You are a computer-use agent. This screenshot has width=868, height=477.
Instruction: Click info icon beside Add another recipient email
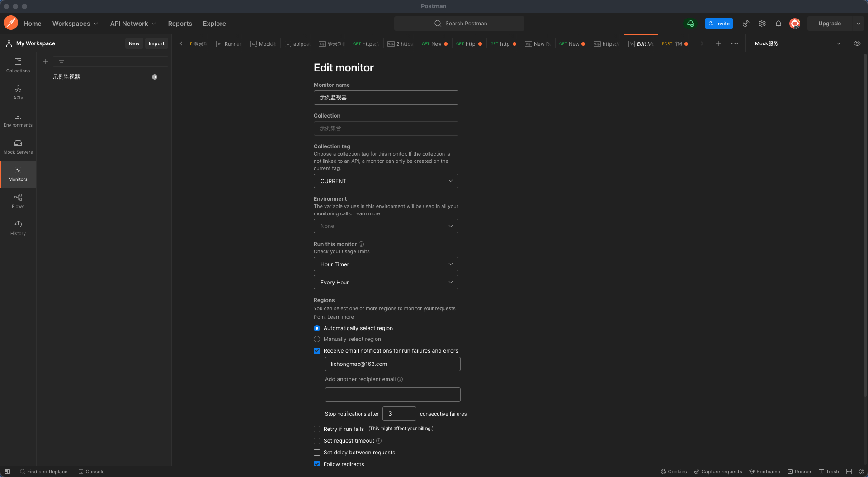click(400, 379)
